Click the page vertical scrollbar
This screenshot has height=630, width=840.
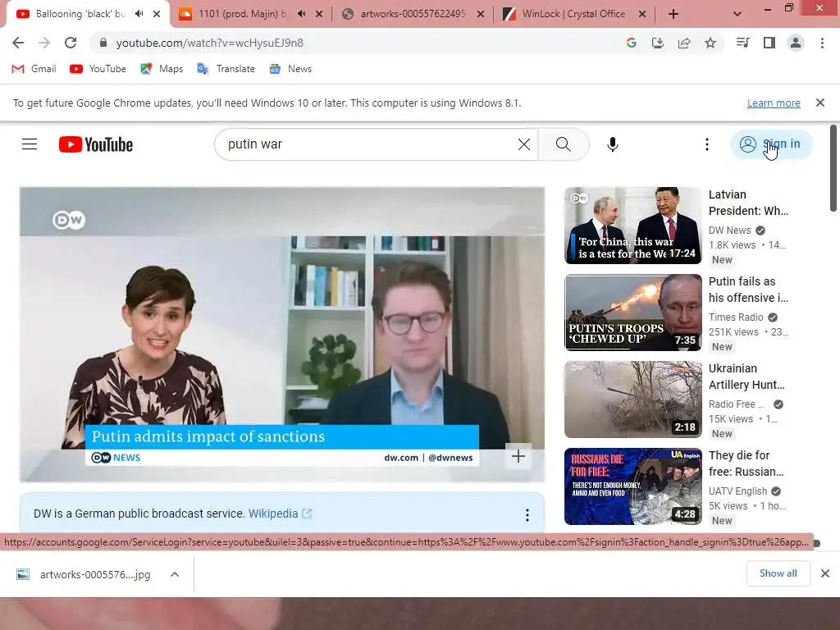[833, 169]
